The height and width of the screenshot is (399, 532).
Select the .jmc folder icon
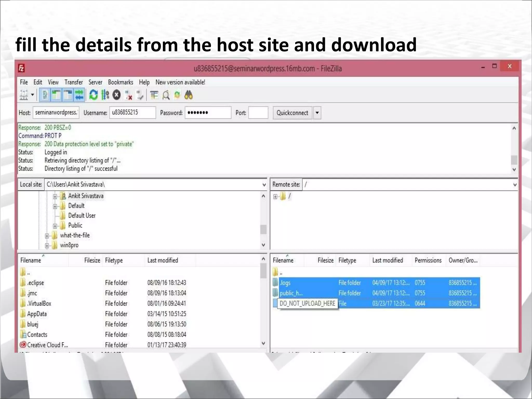(23, 293)
